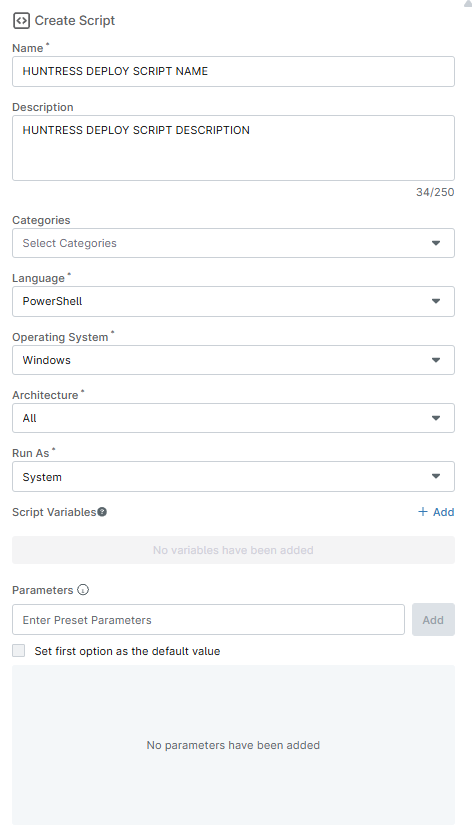Click the 34/250 character counter
The width and height of the screenshot is (472, 840).
click(435, 192)
